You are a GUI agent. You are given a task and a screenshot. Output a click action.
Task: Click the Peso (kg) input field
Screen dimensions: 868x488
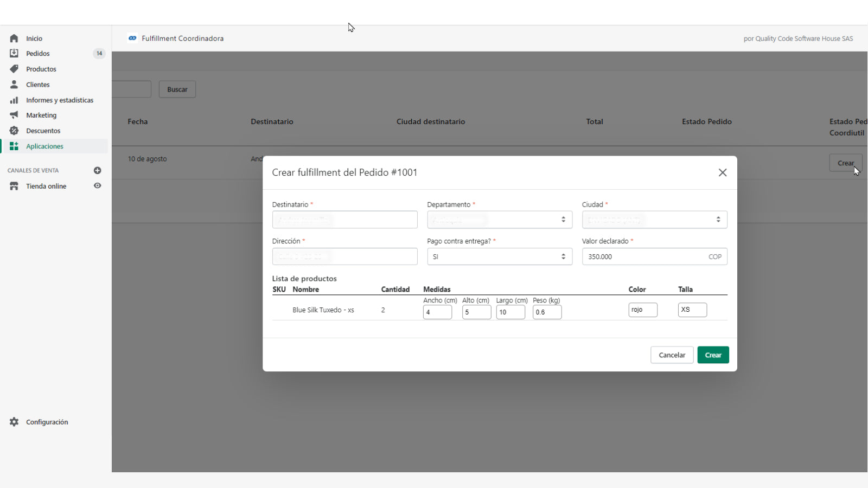coord(547,312)
